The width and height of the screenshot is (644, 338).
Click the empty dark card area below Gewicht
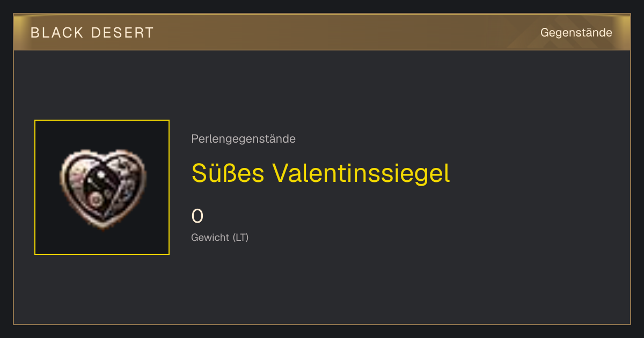tap(322, 284)
